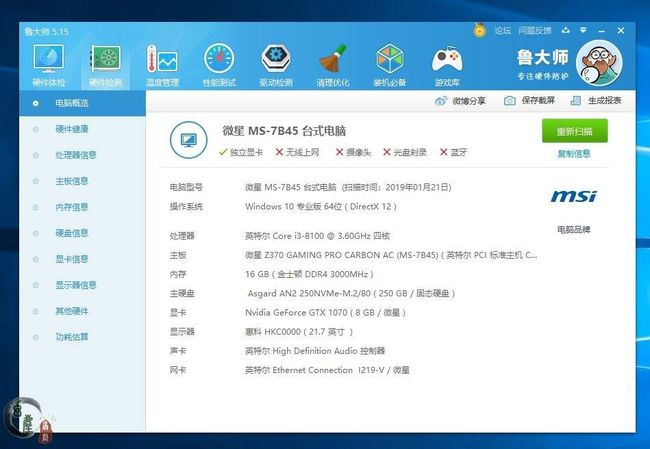
Task: Click the 生成报表 report icon
Action: 575,101
